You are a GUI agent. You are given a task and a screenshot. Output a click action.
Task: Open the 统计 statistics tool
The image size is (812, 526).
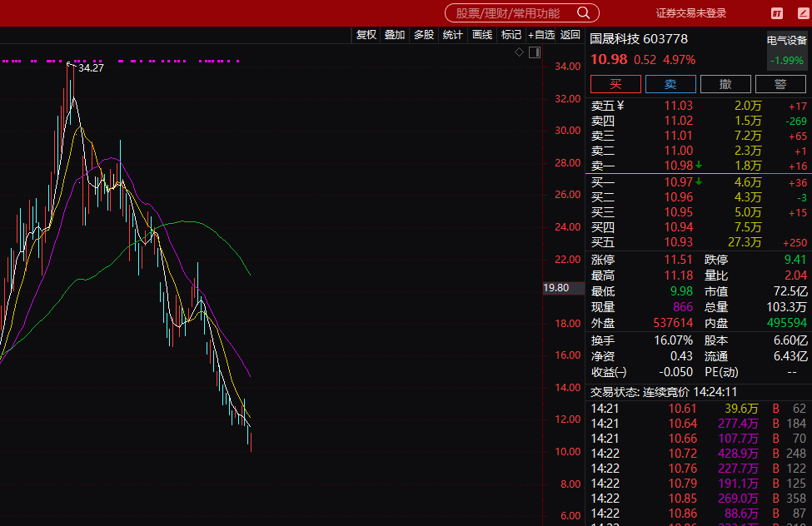pyautogui.click(x=452, y=35)
